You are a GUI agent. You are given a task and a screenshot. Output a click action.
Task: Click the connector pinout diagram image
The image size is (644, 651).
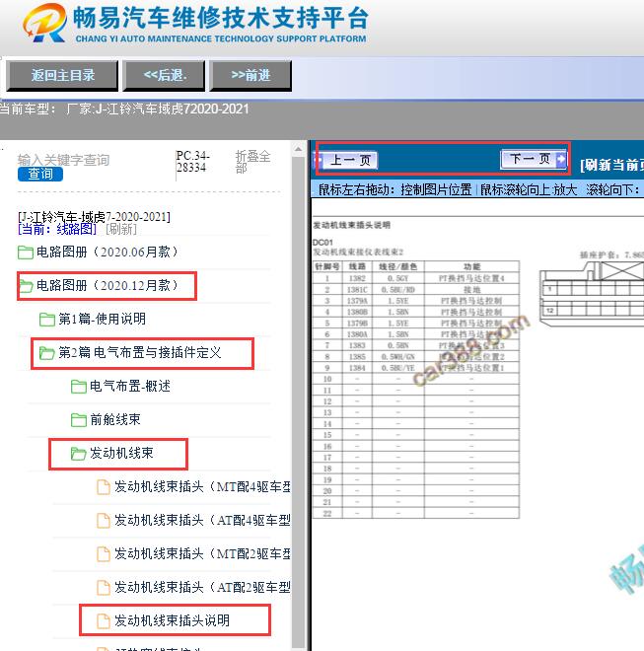pyautogui.click(x=592, y=294)
